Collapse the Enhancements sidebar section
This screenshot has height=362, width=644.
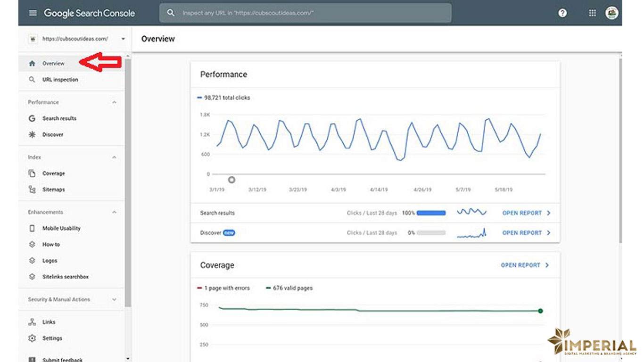click(x=114, y=213)
